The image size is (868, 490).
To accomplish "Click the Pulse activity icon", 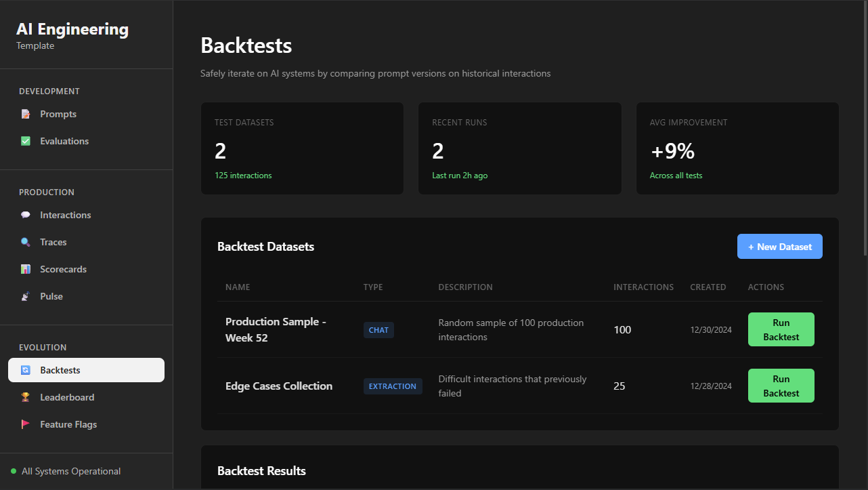I will click(x=25, y=296).
